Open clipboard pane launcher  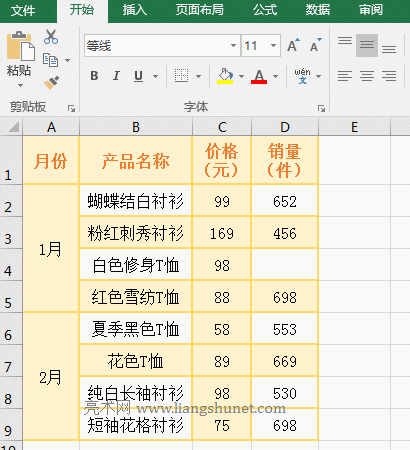71,108
